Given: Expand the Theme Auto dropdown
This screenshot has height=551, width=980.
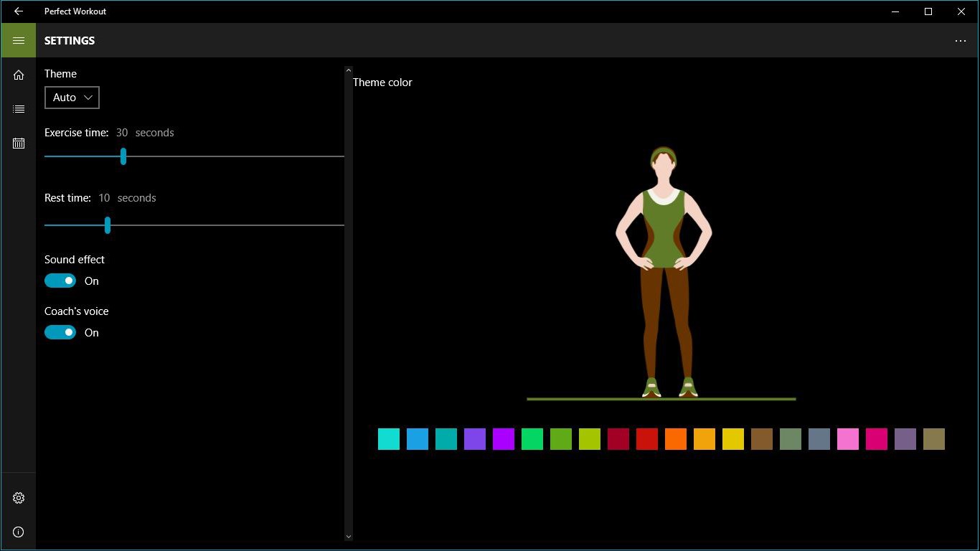Looking at the screenshot, I should pyautogui.click(x=72, y=98).
